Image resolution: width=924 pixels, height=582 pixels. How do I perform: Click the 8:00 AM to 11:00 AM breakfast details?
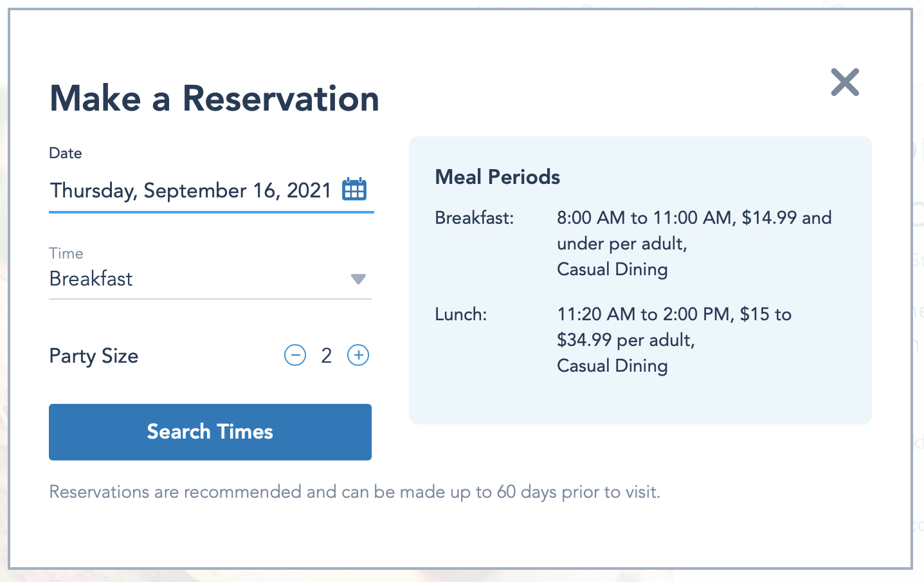(694, 218)
